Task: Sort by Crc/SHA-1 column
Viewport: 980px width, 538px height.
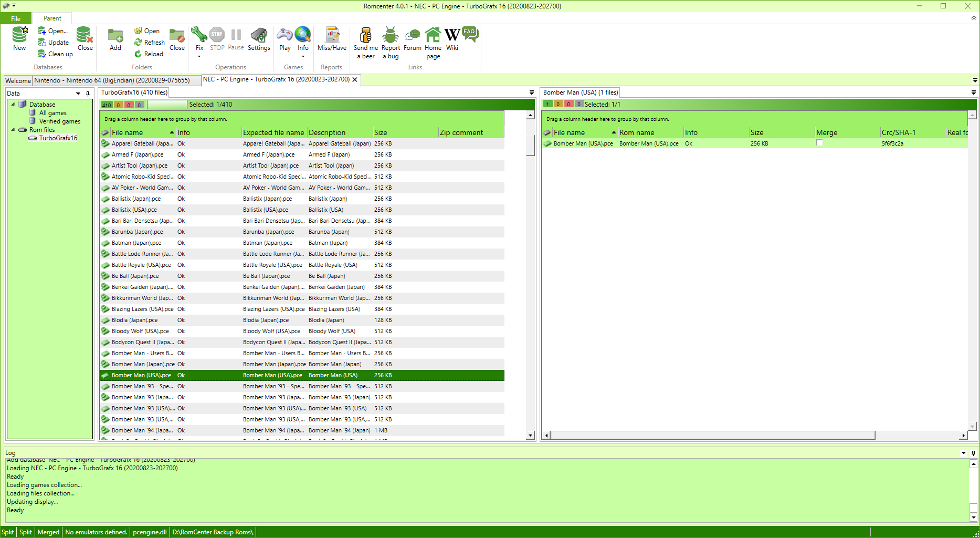Action: pos(913,132)
